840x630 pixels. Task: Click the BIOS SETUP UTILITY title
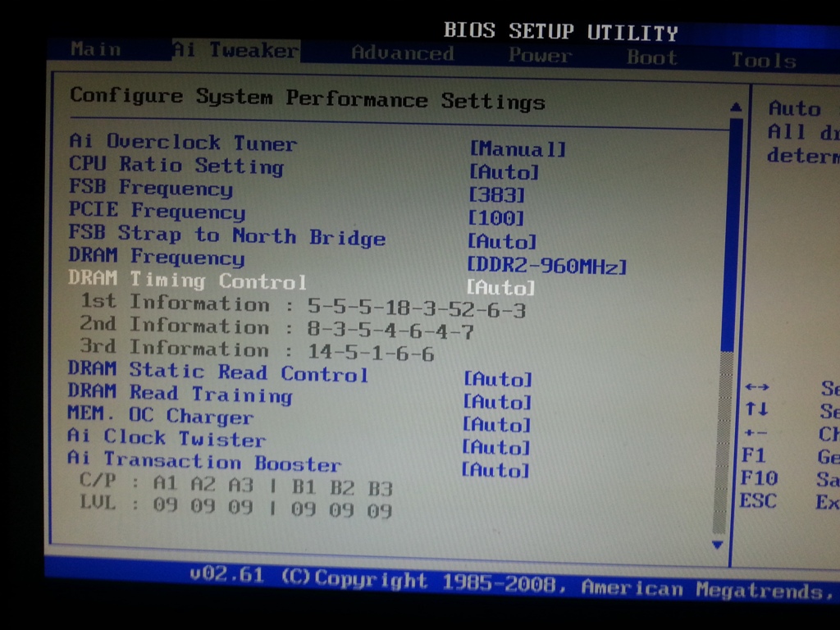pyautogui.click(x=561, y=31)
